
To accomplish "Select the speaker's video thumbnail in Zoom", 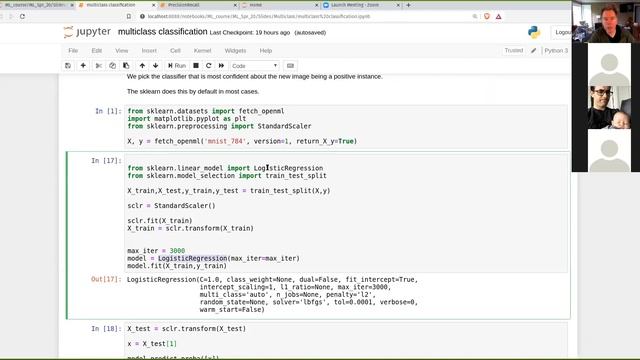I will point(606,21).
